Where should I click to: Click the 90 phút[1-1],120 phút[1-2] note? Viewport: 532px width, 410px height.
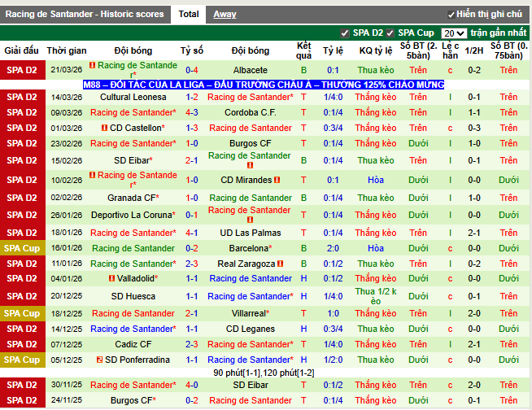[264, 373]
